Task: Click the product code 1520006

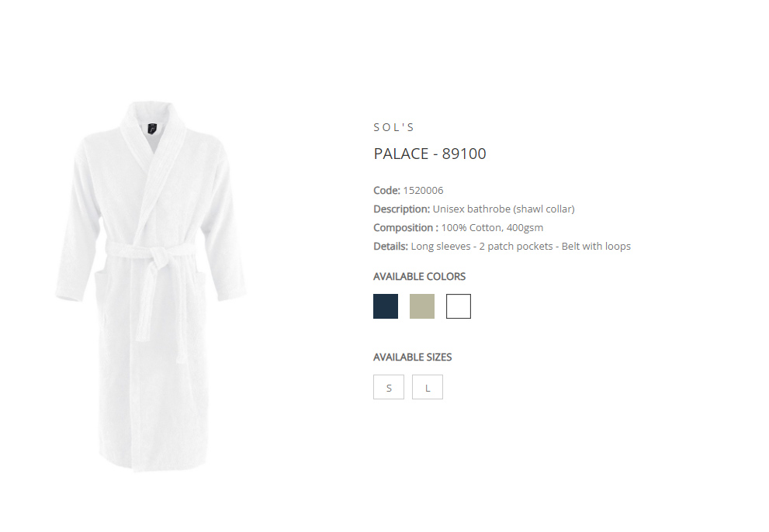Action: (423, 190)
